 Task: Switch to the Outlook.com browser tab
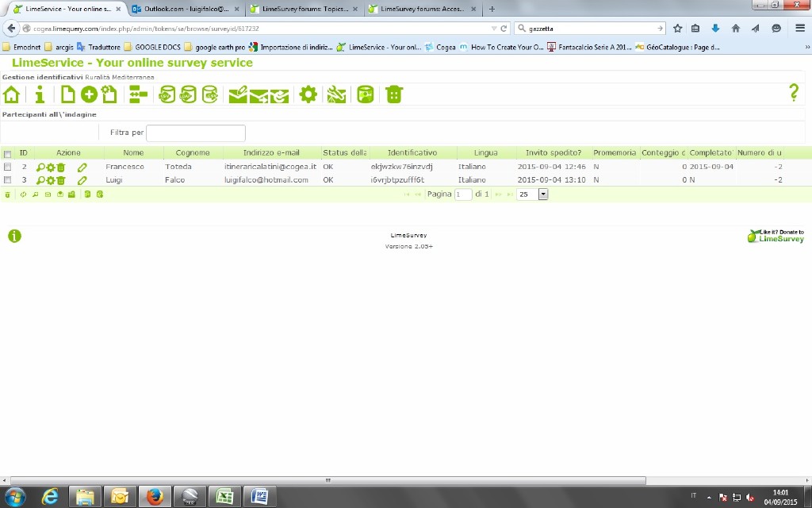[182, 9]
